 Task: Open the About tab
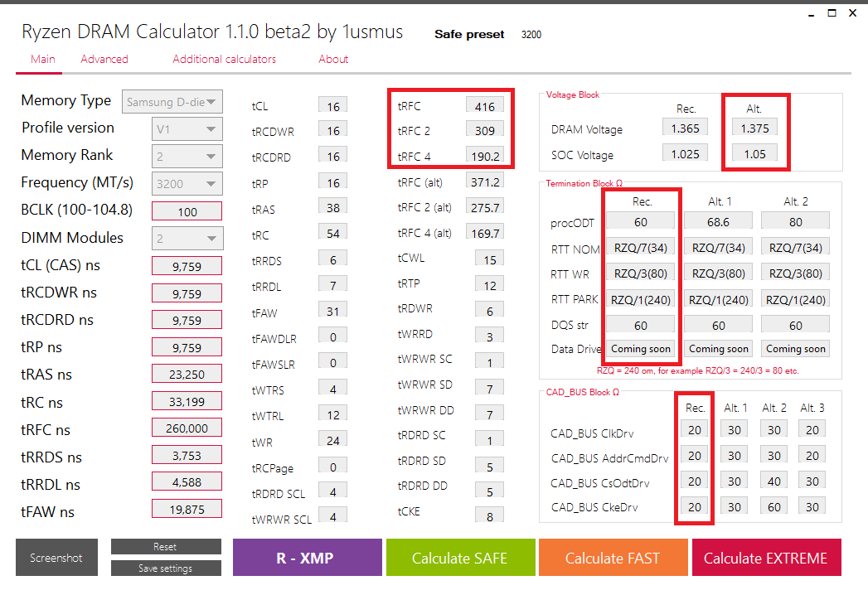click(333, 59)
